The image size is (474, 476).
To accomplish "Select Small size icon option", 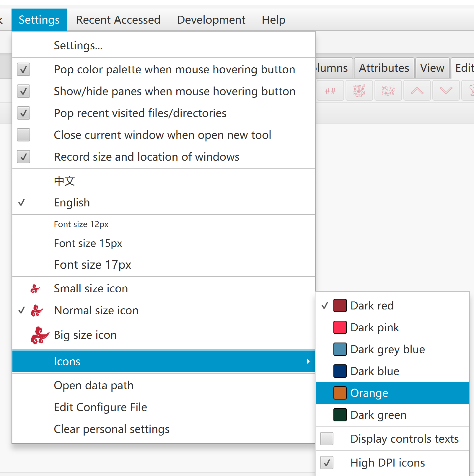I will pyautogui.click(x=164, y=288).
